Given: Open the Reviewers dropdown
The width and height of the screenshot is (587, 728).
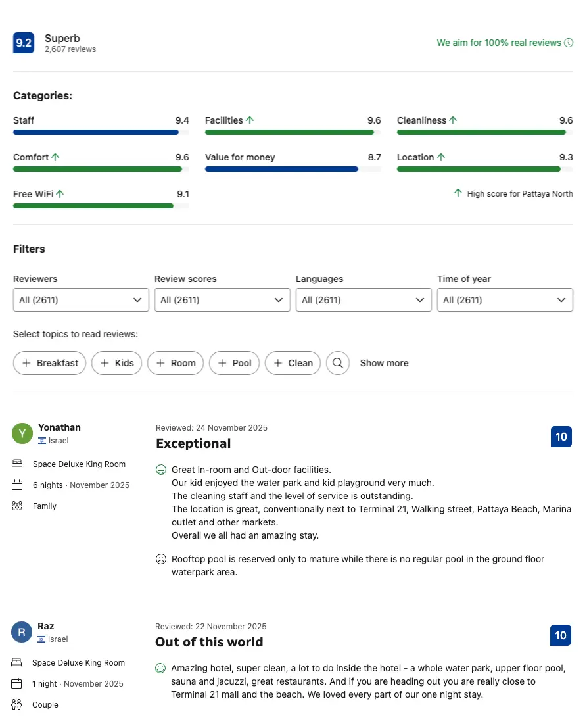Looking at the screenshot, I should 80,300.
